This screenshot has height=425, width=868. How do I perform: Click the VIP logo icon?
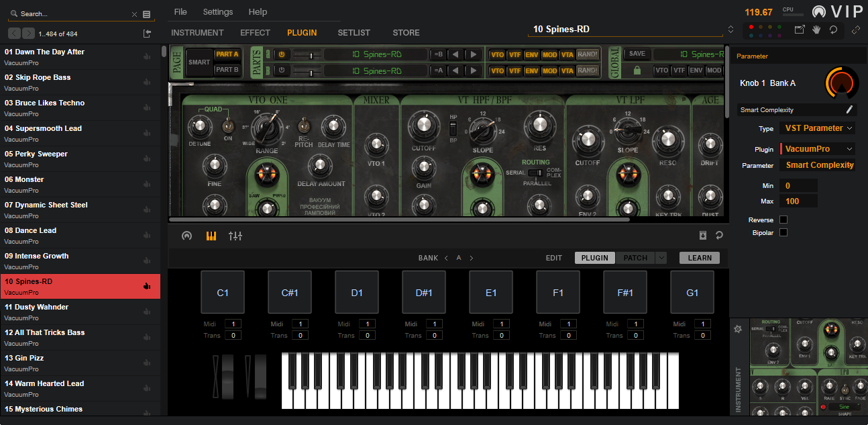coord(819,11)
